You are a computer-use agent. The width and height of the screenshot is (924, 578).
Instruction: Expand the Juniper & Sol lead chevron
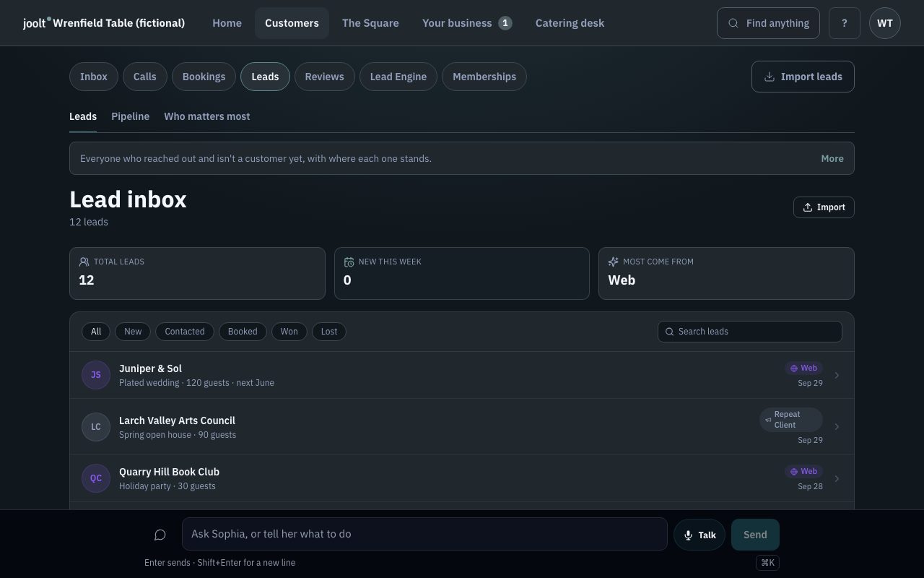(x=837, y=375)
